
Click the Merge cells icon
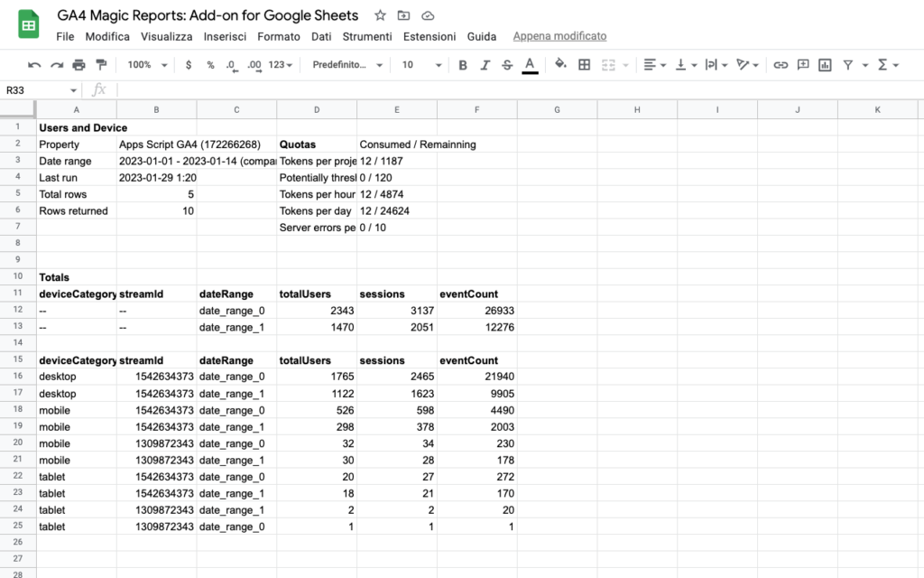(608, 65)
